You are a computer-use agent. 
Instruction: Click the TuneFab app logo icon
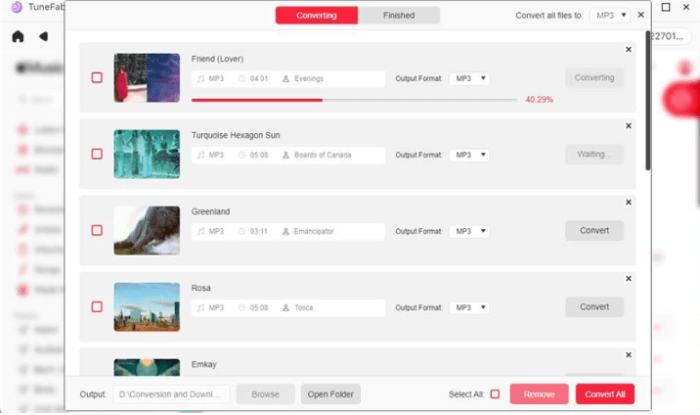[17, 7]
